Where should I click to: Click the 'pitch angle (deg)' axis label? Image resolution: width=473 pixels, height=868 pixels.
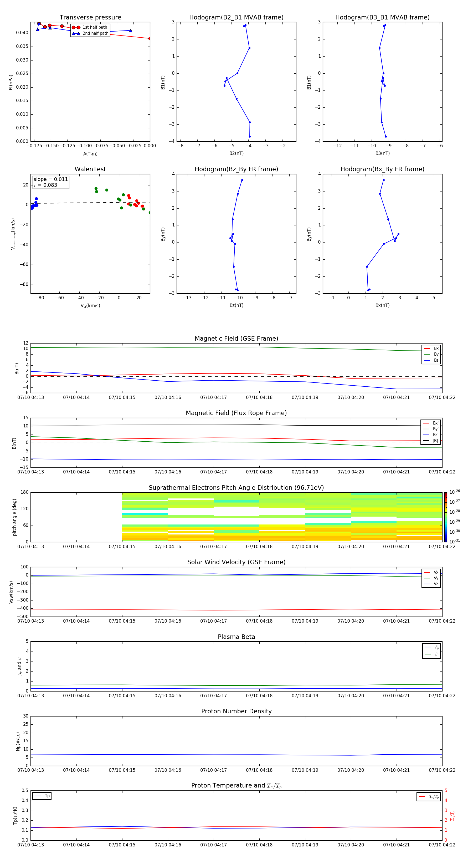[x=14, y=517]
